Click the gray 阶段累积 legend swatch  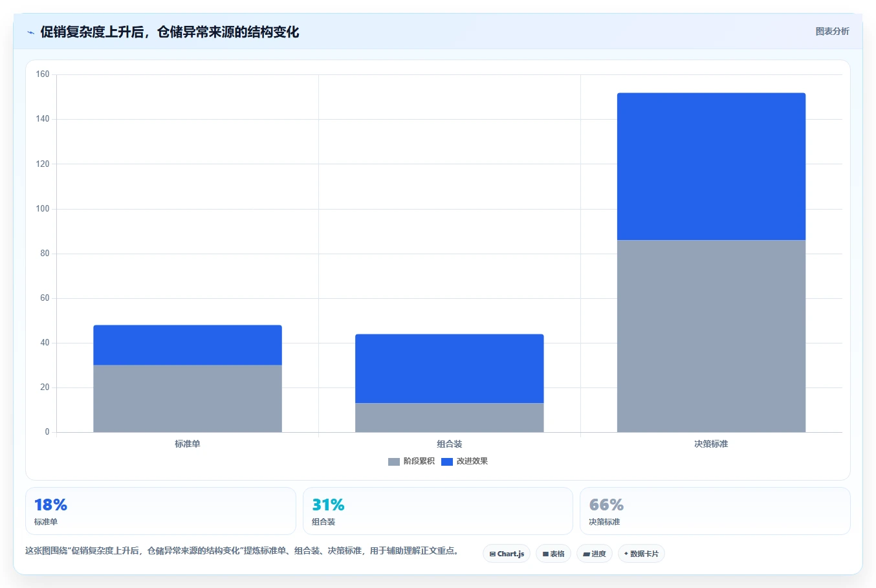(x=394, y=461)
